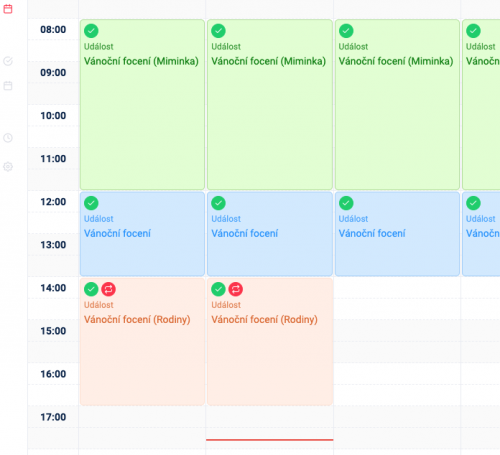Click red recurring icon in first Rodiny event
Image resolution: width=500 pixels, height=455 pixels.
coord(108,289)
